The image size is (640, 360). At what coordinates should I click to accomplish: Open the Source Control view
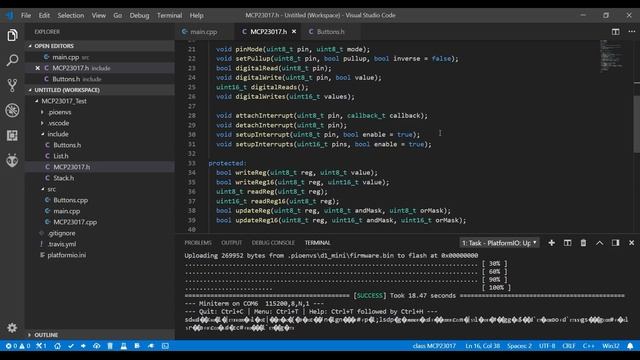point(12,85)
